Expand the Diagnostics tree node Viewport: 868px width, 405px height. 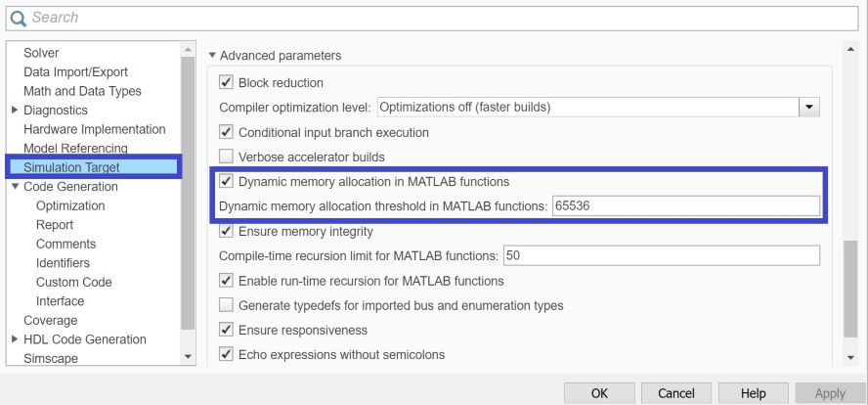[14, 111]
